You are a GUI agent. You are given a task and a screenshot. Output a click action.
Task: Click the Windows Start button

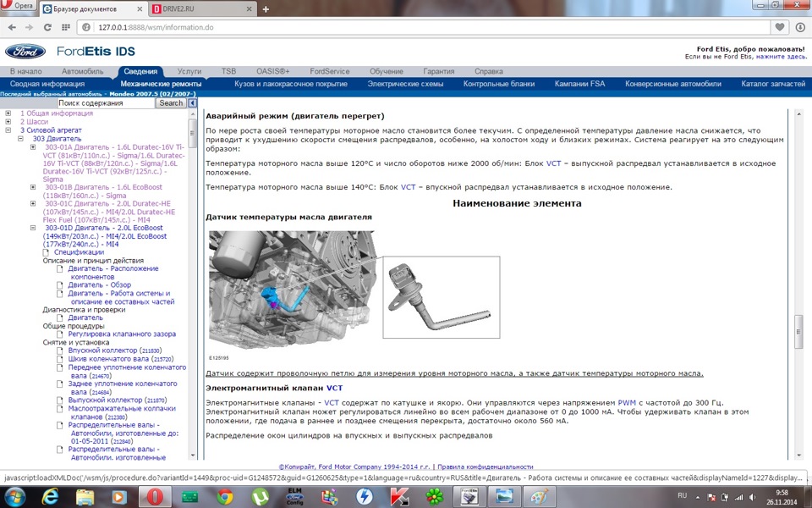(x=17, y=496)
